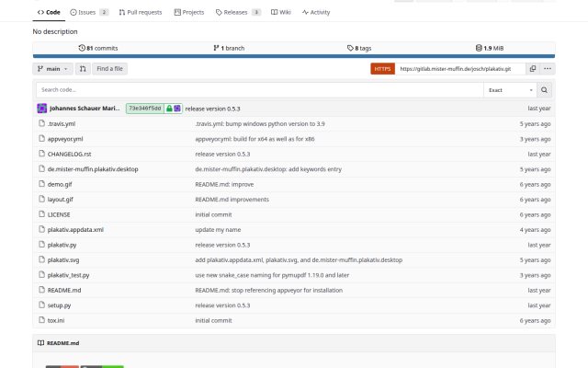This screenshot has height=368, width=588.
Task: Select the HTTPS clone protocol
Action: point(382,69)
